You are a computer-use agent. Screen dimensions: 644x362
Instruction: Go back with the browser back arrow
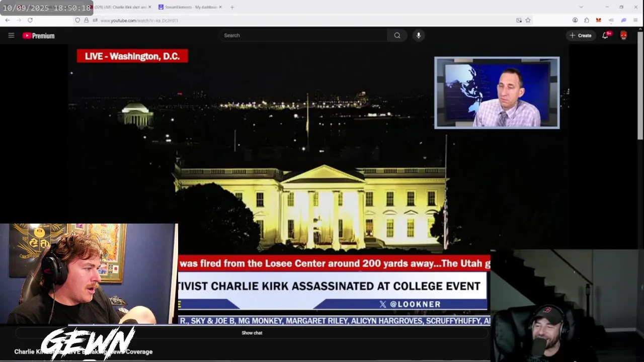(x=7, y=20)
